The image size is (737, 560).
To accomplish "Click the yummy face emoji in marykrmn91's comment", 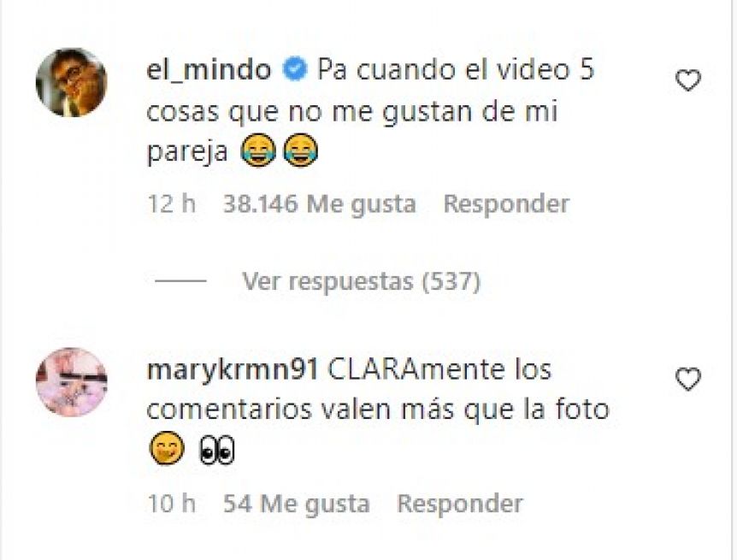I will pyautogui.click(x=167, y=448).
